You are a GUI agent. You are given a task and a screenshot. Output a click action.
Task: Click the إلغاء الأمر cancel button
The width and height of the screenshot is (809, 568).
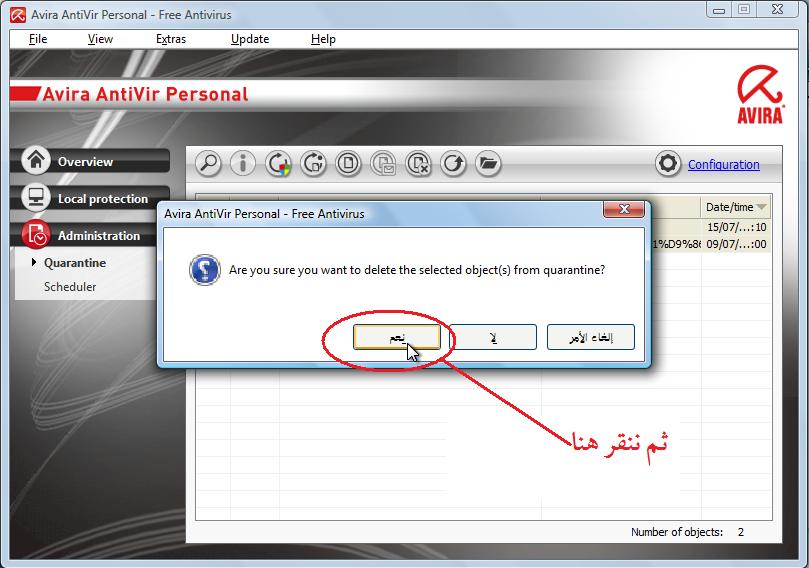click(x=591, y=337)
